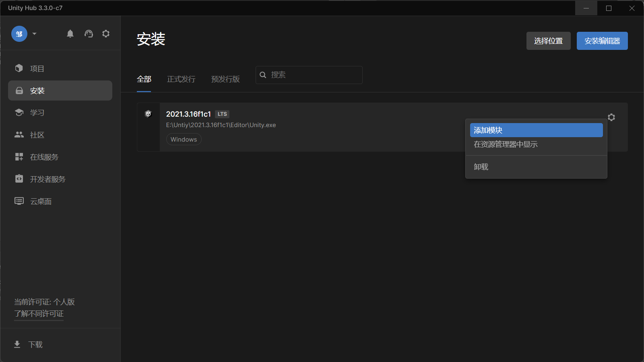Image resolution: width=644 pixels, height=362 pixels.
Task: Click the LTS badge
Action: pos(222,114)
